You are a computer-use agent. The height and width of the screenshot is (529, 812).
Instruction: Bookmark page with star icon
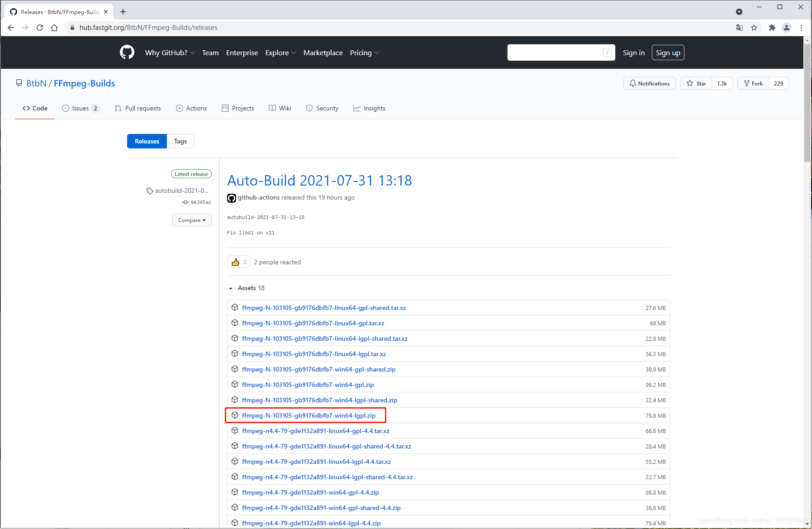(754, 28)
